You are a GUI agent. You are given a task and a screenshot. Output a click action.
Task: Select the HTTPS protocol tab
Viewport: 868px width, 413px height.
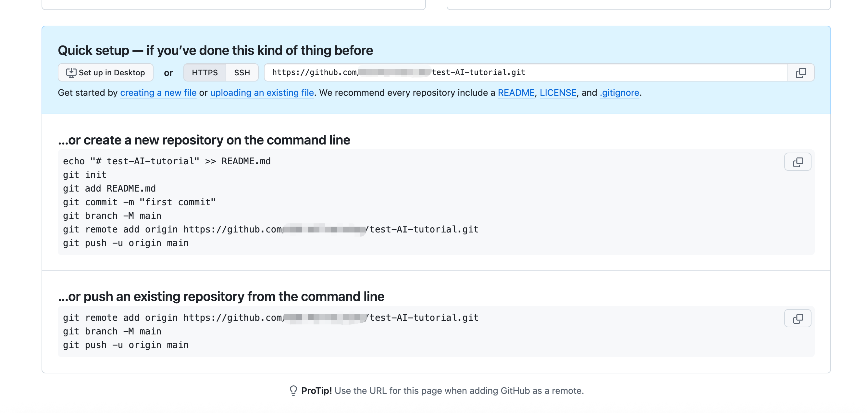(205, 72)
